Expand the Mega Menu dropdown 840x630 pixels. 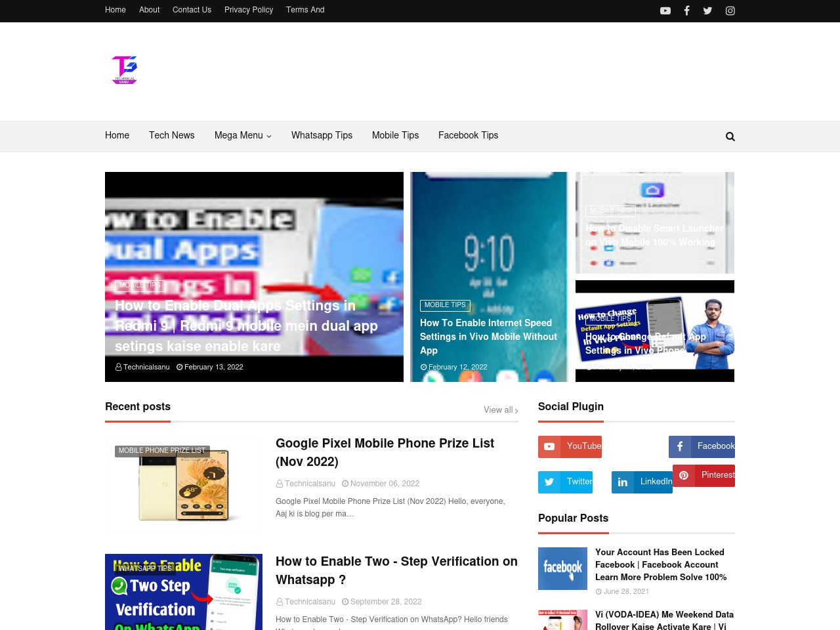pos(243,135)
